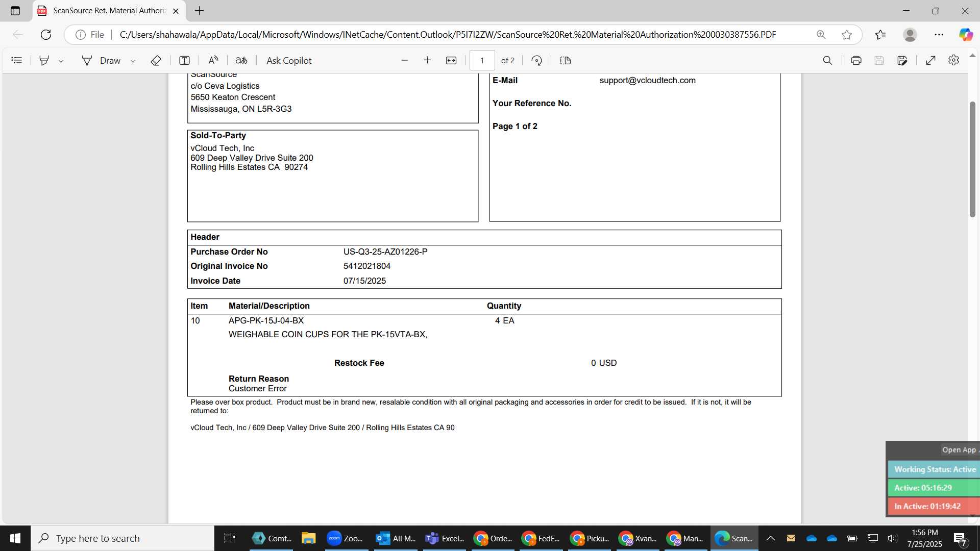Select the Erase tool
This screenshot has height=551, width=980.
(x=156, y=60)
